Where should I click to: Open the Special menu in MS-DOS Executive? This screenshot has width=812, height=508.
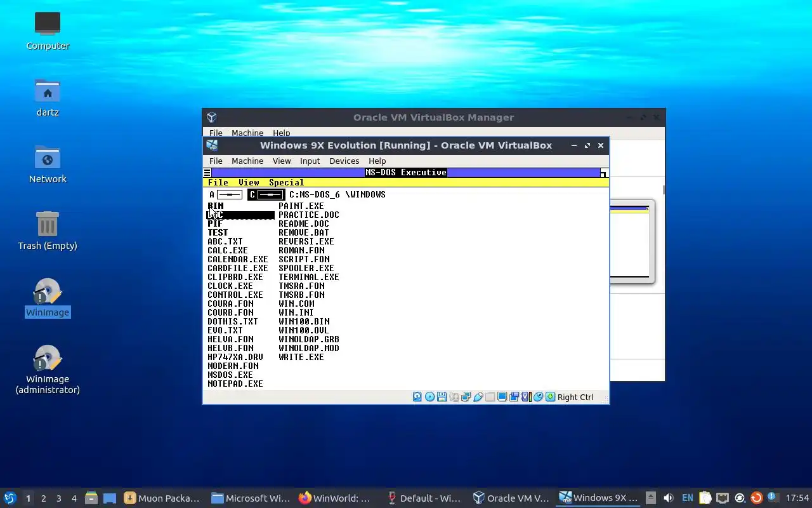[x=286, y=182]
